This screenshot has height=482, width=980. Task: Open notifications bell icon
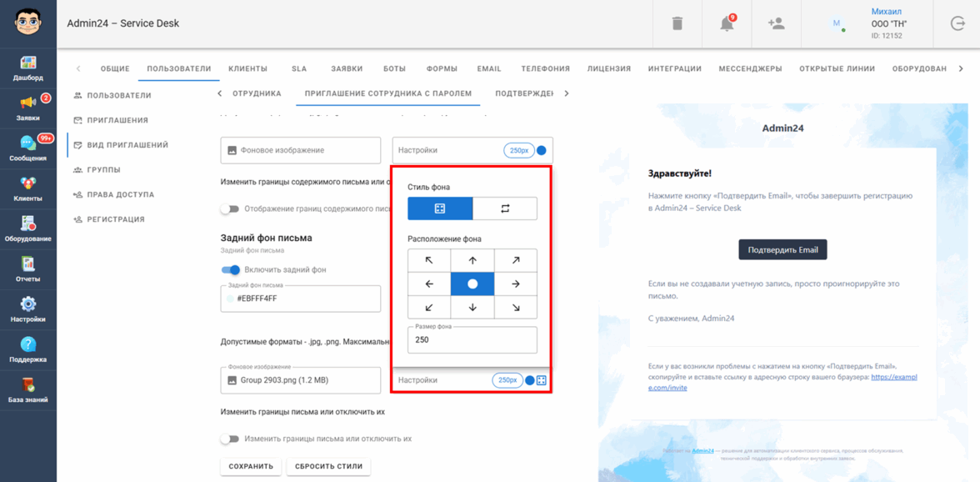coord(727,23)
